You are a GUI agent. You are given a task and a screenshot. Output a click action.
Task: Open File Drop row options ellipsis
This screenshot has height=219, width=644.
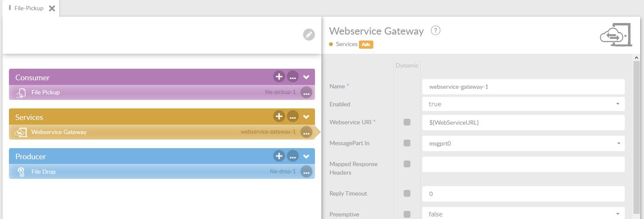pyautogui.click(x=306, y=172)
